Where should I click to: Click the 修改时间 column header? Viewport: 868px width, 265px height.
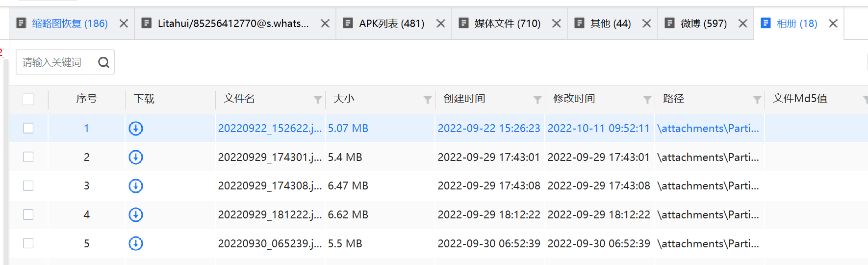coord(574,99)
